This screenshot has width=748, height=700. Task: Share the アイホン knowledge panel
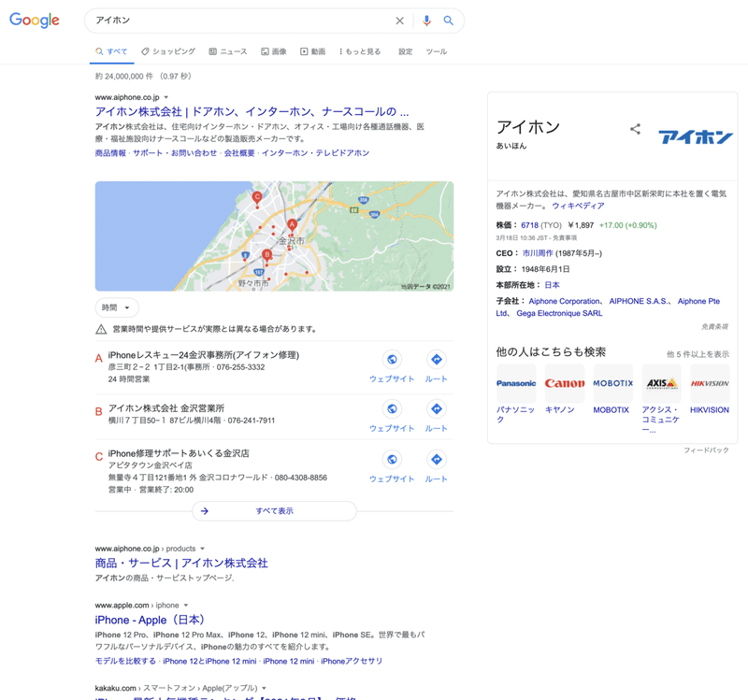[x=635, y=129]
